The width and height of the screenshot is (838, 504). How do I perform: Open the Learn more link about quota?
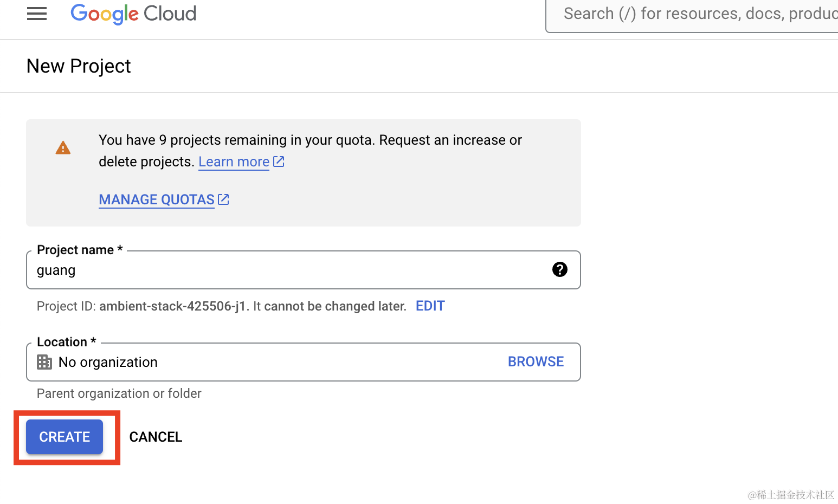pos(234,162)
